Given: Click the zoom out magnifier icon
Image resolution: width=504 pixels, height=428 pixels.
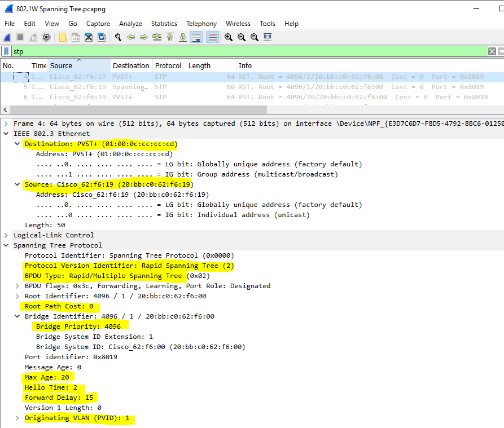Looking at the screenshot, I should 242,37.
